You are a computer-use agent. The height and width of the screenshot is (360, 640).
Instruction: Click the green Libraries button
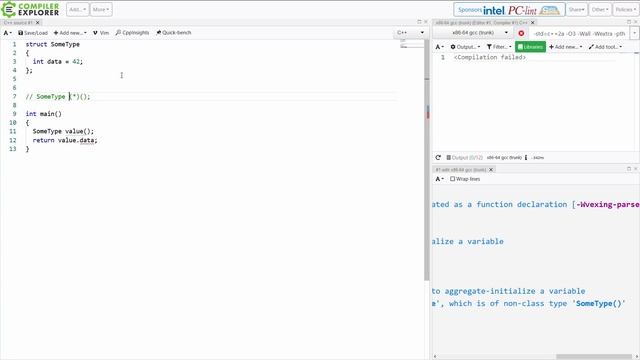[x=530, y=47]
